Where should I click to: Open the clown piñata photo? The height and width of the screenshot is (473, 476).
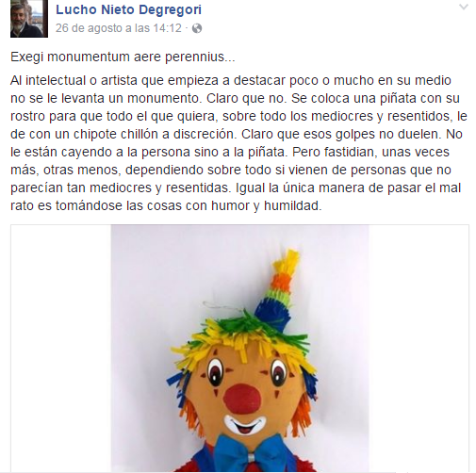tap(239, 348)
